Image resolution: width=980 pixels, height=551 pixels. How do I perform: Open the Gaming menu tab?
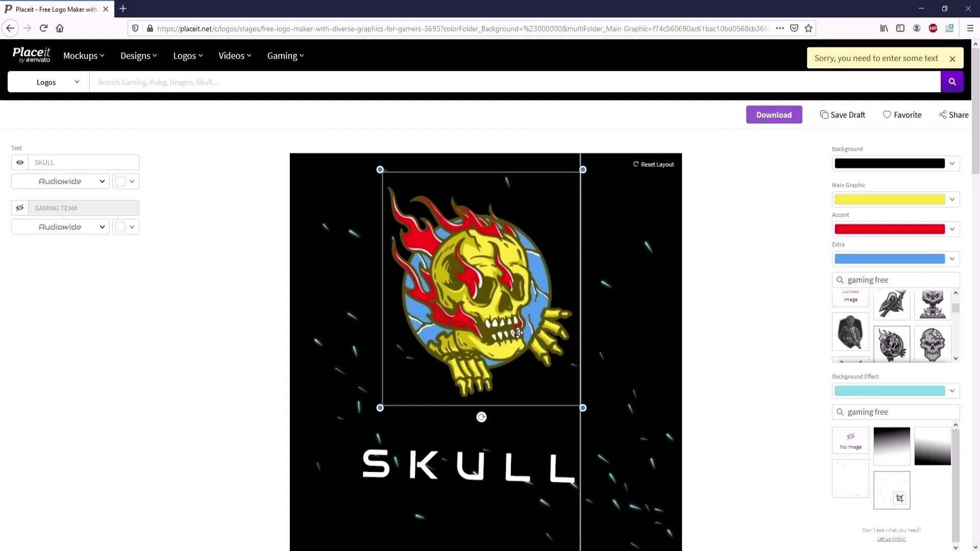tap(285, 55)
